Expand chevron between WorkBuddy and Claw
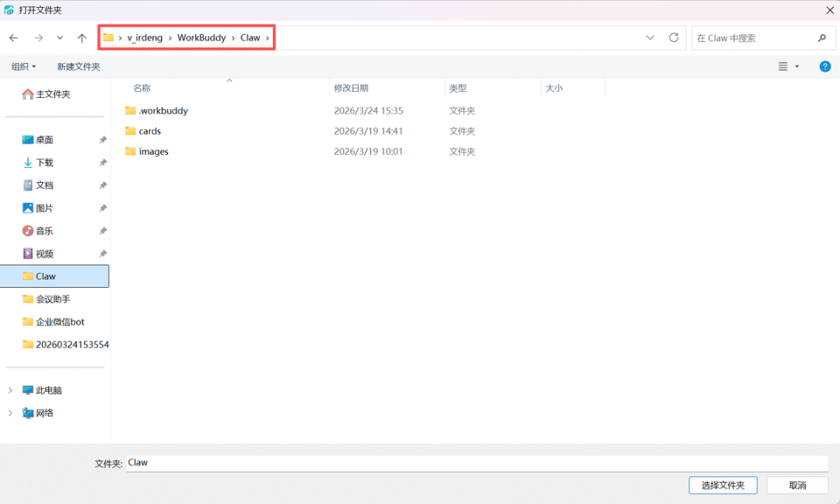840x504 pixels. tap(233, 38)
